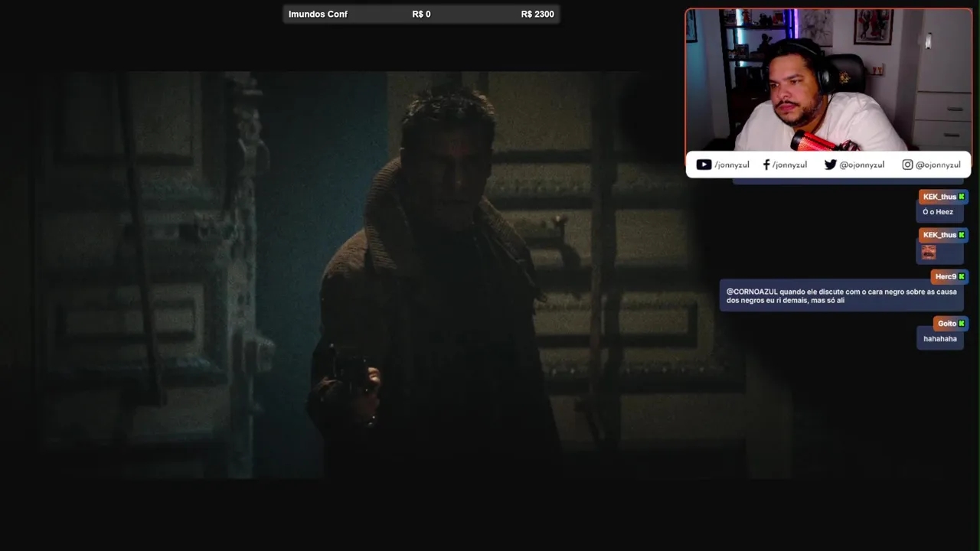Screen dimensions: 980x551
Task: Click the Goito username in chat
Action: (947, 324)
